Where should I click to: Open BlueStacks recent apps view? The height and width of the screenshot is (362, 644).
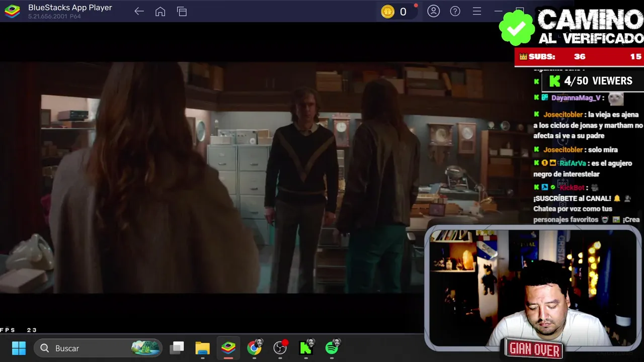point(182,12)
